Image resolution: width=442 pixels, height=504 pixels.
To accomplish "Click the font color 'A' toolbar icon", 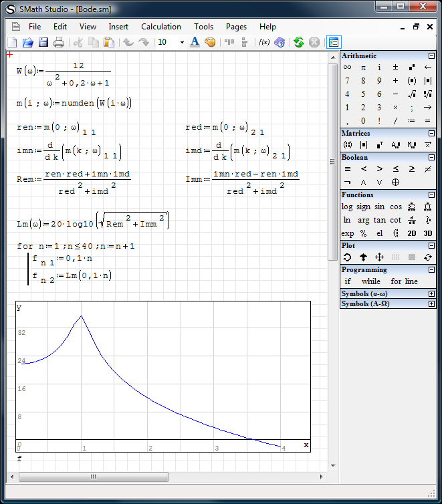I will [x=195, y=43].
